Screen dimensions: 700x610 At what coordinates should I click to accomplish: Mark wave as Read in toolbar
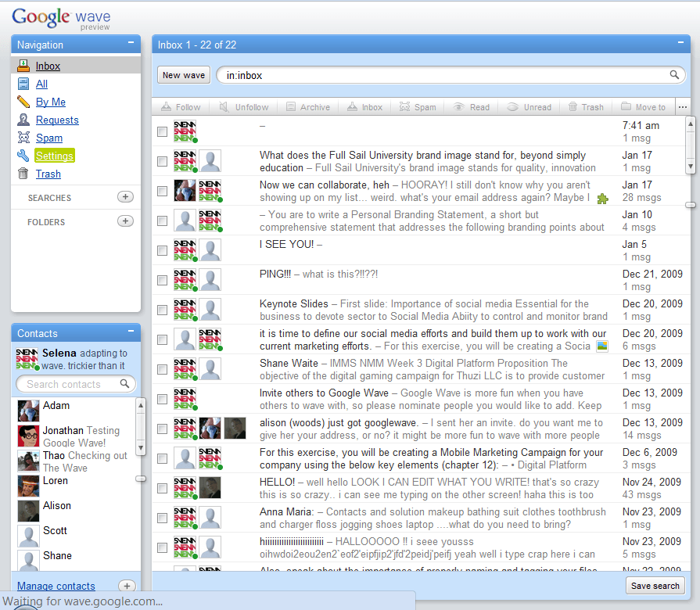[459, 107]
